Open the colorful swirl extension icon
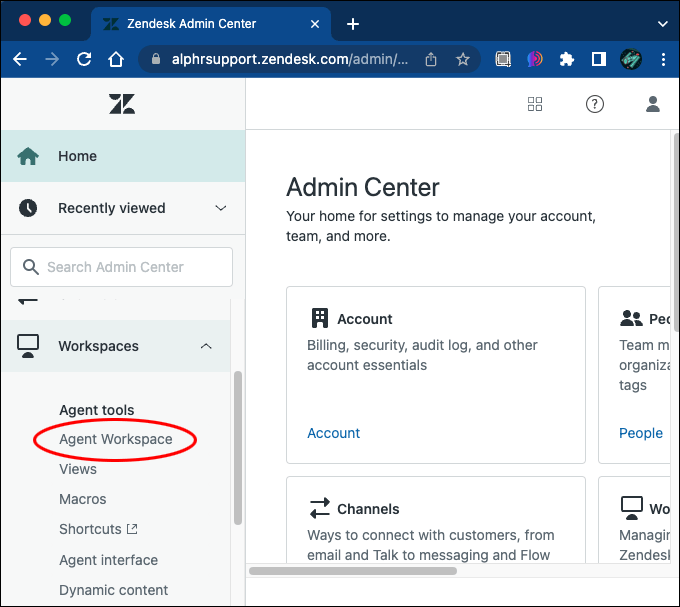This screenshot has height=607, width=680. tap(535, 59)
